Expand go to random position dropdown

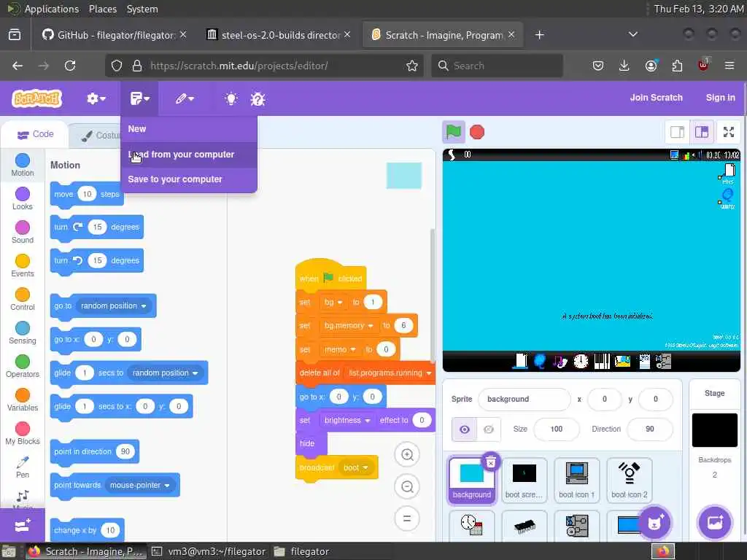144,306
